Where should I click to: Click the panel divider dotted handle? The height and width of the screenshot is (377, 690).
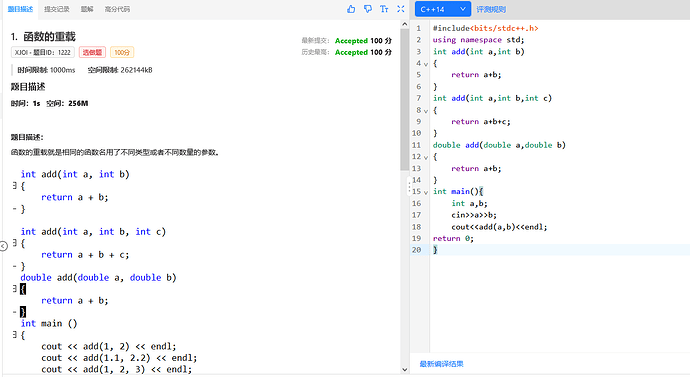click(409, 188)
